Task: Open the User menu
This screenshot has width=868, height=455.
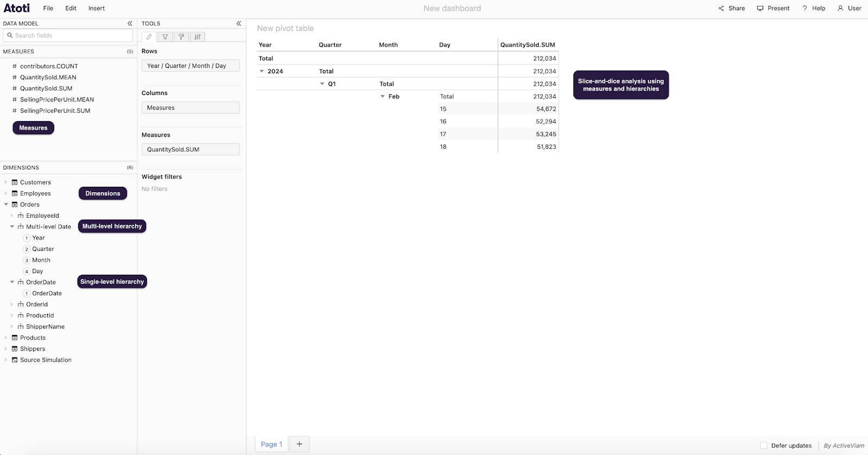Action: point(849,8)
